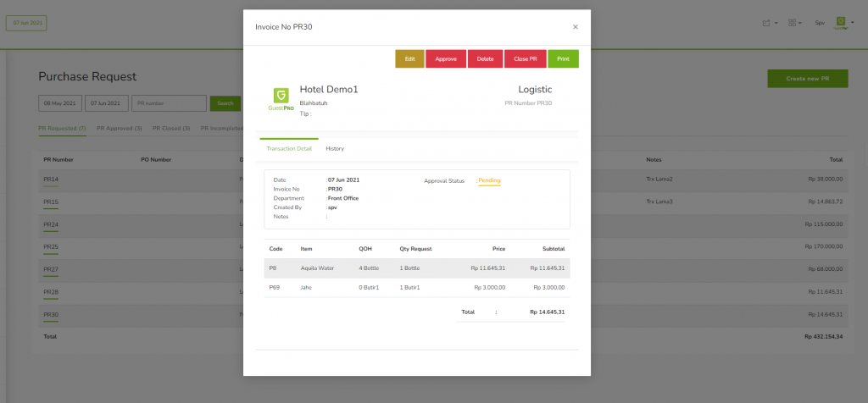The height and width of the screenshot is (403, 868).
Task: Open the GuestPro user profile menu
Action: pos(843,23)
